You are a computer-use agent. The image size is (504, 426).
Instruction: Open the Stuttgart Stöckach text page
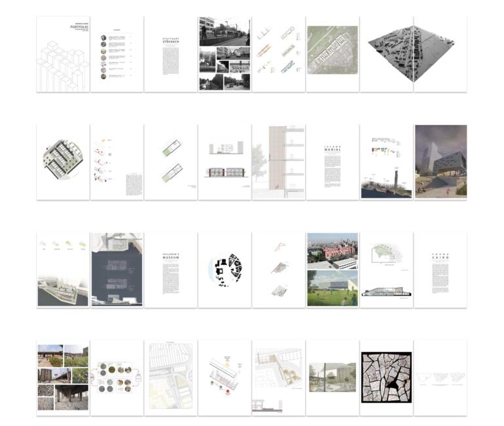(171, 54)
